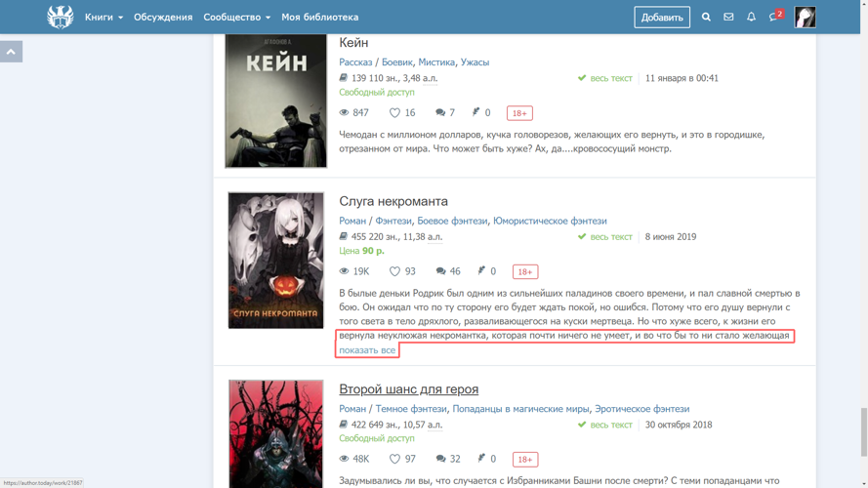This screenshot has height=488, width=868.
Task: Click the Добавить button
Action: [662, 18]
